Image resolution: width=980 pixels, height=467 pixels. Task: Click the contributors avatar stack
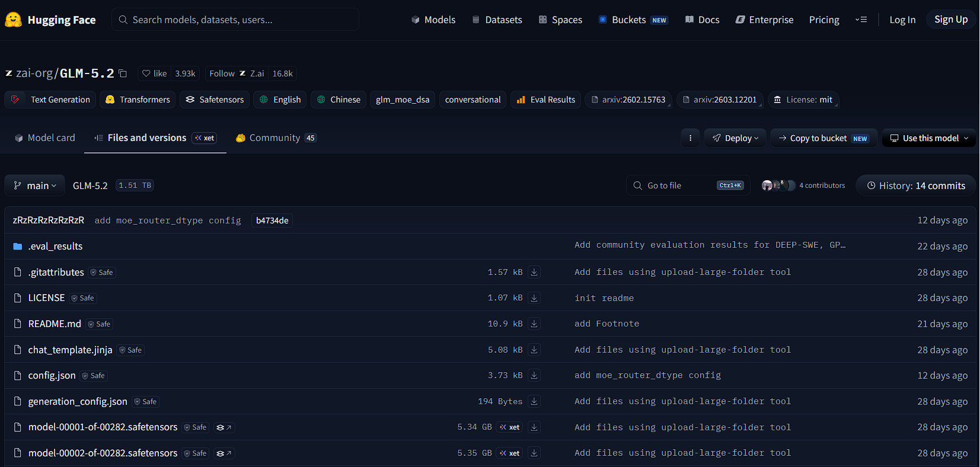pos(778,185)
